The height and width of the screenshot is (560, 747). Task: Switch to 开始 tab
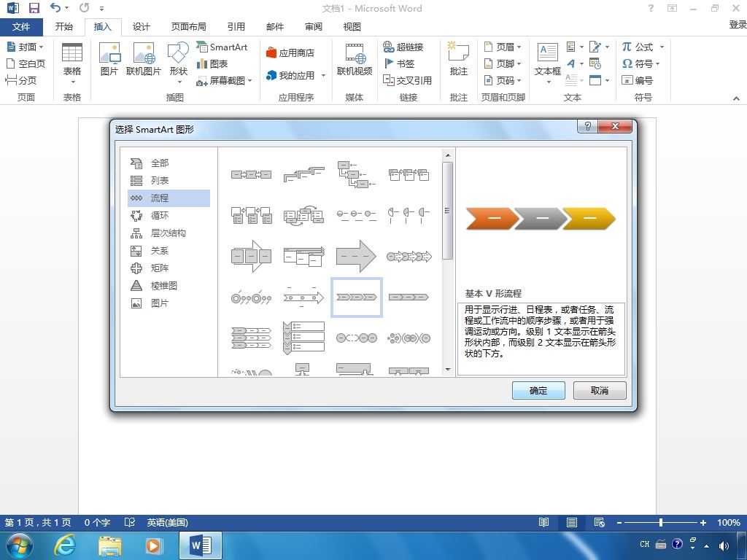pos(64,27)
